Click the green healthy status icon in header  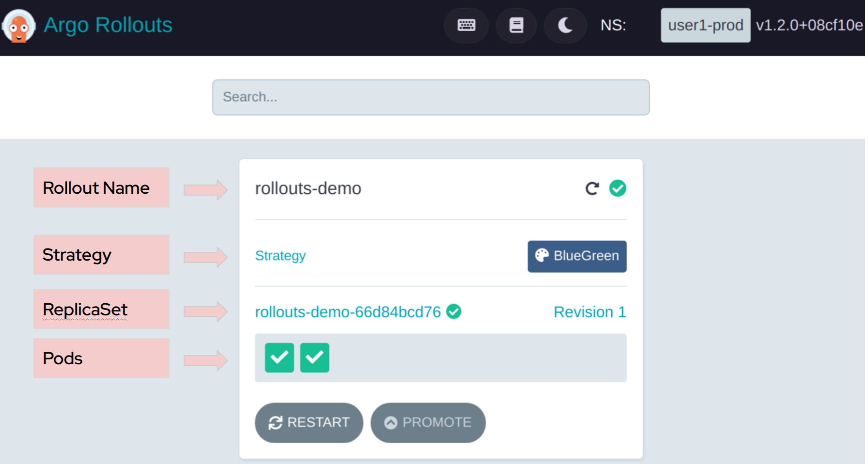[618, 188]
